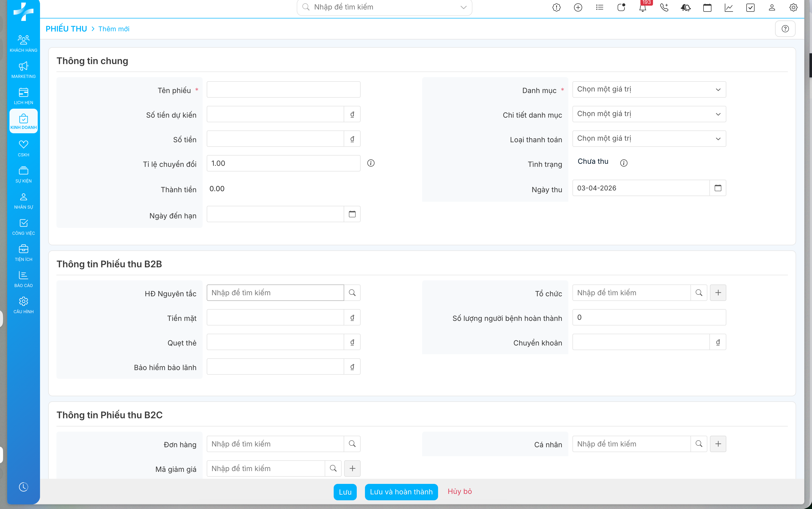Click the history clock icon in sidebar

23,487
